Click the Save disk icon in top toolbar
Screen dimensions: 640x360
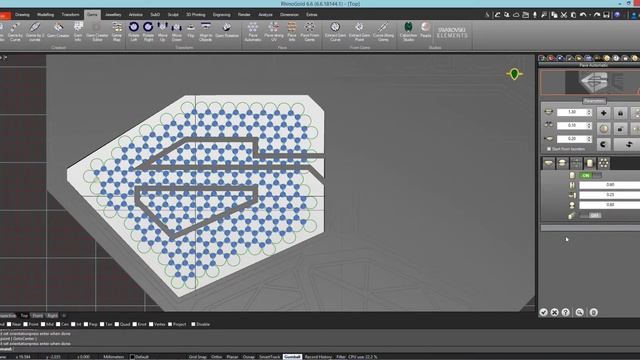[x=606, y=15]
